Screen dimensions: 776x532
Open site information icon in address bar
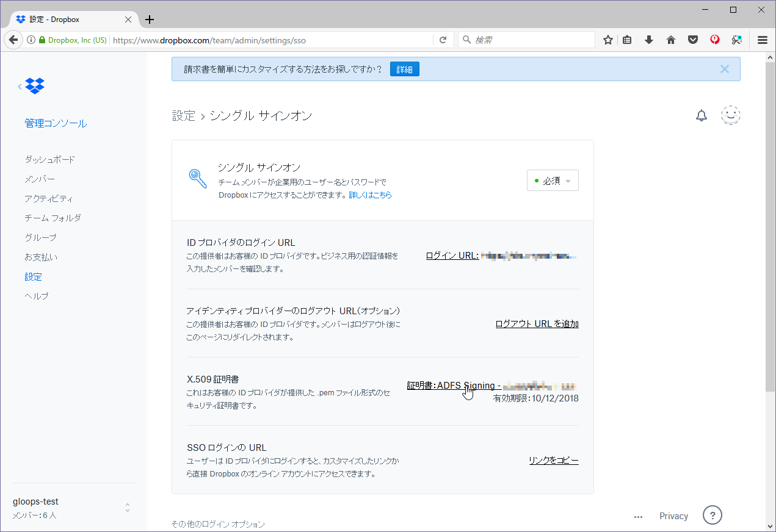31,40
